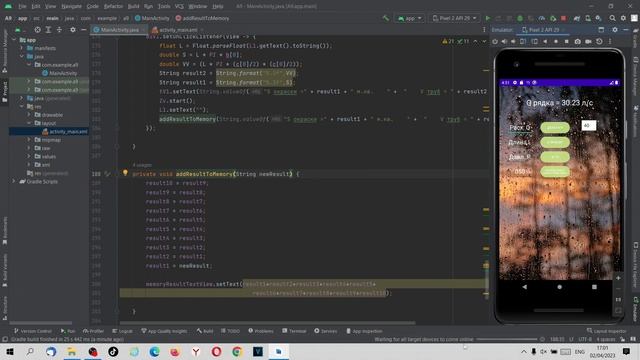
Task: Open Emulator panel settings gear
Action: 615,30
